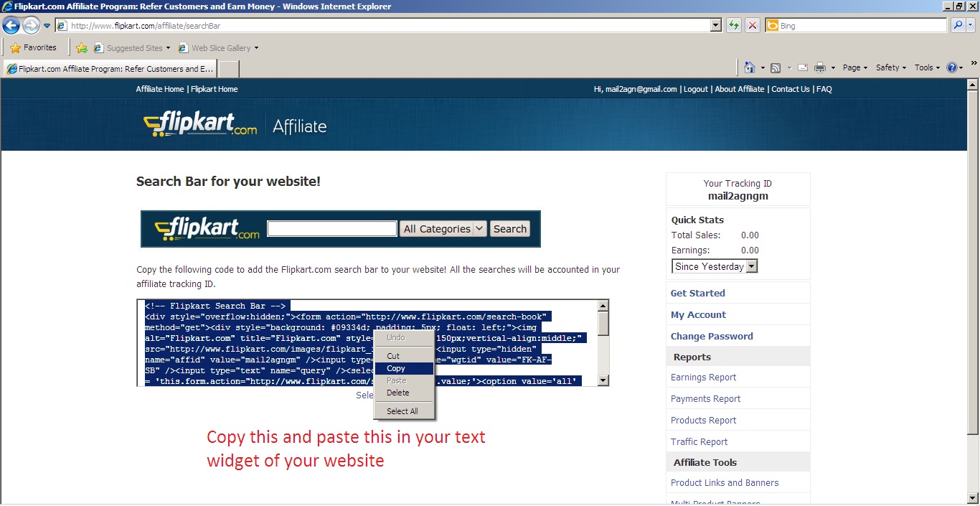The width and height of the screenshot is (980, 506).
Task: Click the Help question mark icon
Action: pos(952,67)
